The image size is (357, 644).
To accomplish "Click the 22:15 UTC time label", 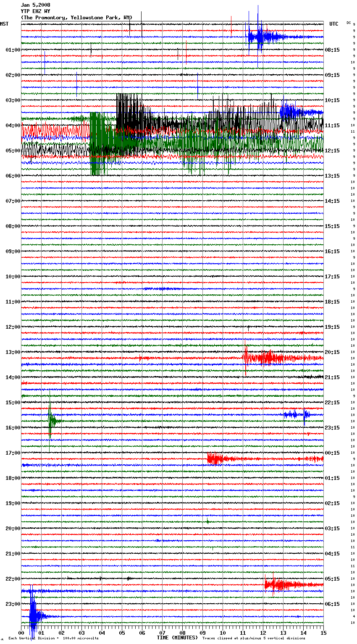I will click(332, 403).
